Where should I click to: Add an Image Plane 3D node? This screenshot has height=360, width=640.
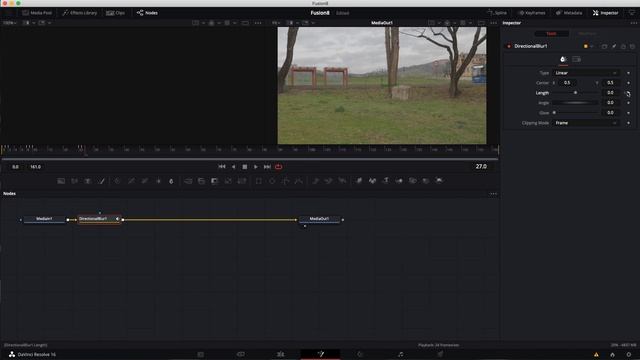coord(359,181)
